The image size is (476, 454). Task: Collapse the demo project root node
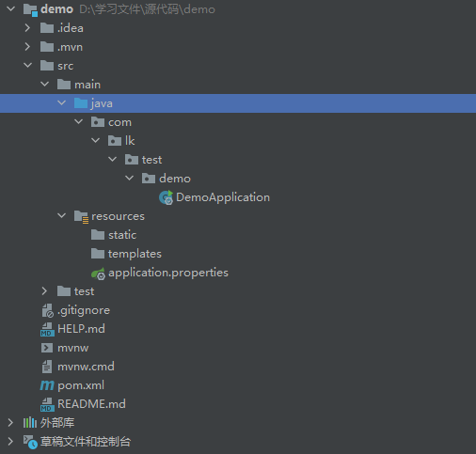point(10,9)
